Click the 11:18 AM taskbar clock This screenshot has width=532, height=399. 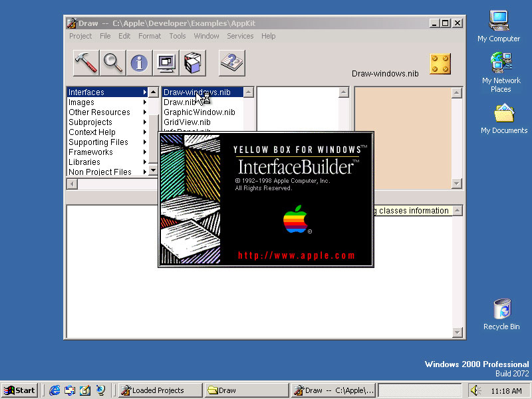[506, 391]
